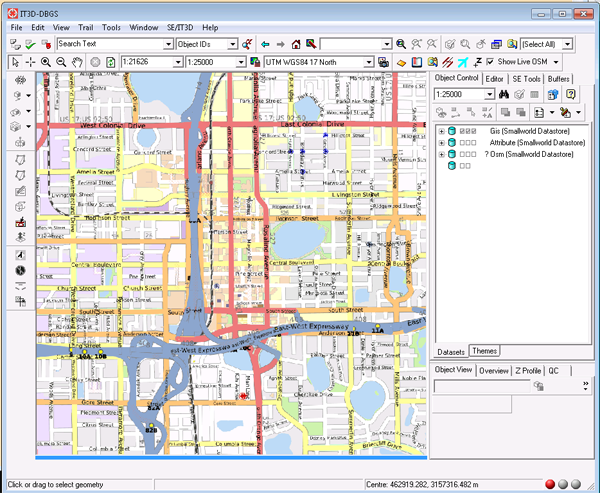Screen dimensions: 600x493
Task: Click the Home navigation icon
Action: coord(296,45)
